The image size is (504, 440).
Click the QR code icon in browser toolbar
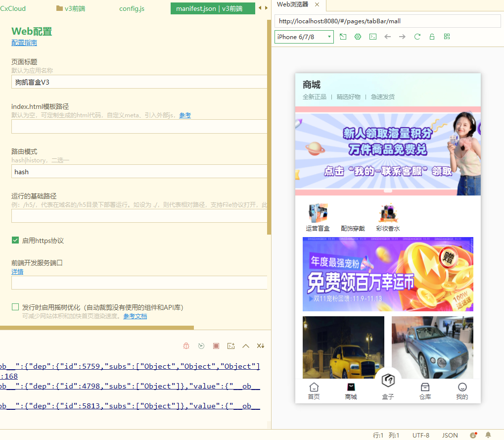click(447, 37)
